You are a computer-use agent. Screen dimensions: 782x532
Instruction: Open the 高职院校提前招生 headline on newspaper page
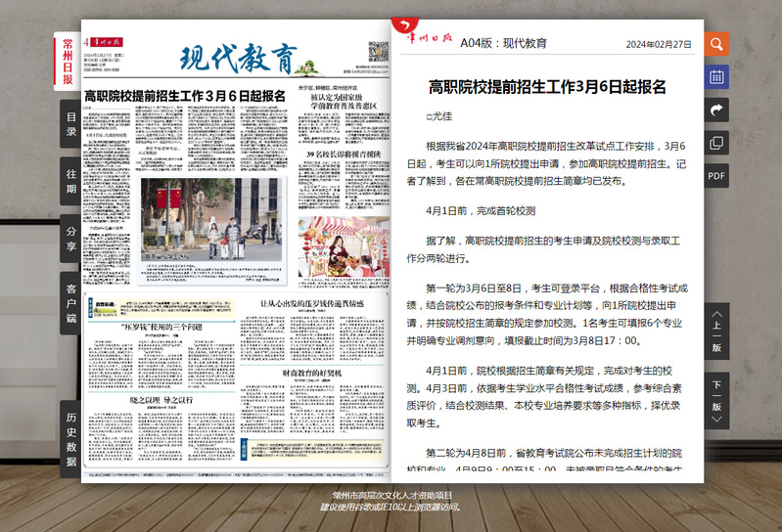(x=184, y=96)
